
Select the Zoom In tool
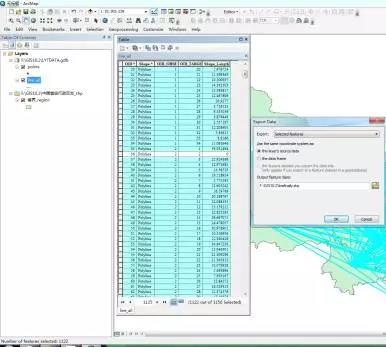click(11, 21)
